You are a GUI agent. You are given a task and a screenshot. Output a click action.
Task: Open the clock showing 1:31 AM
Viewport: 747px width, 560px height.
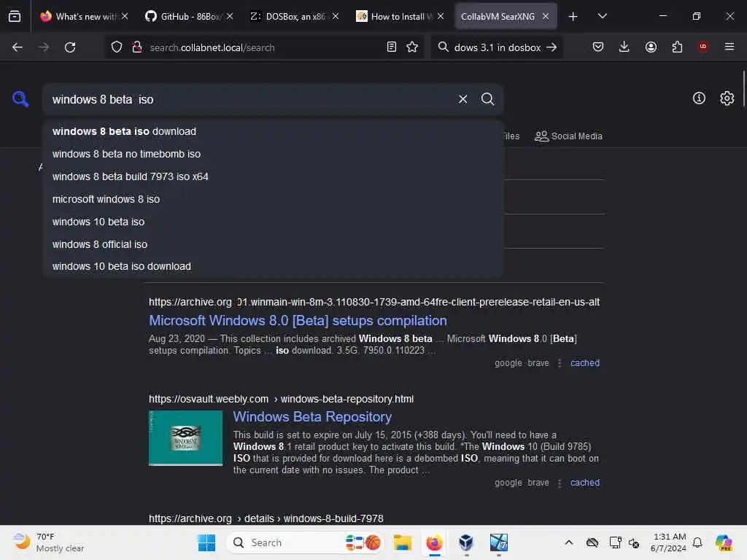(x=669, y=542)
